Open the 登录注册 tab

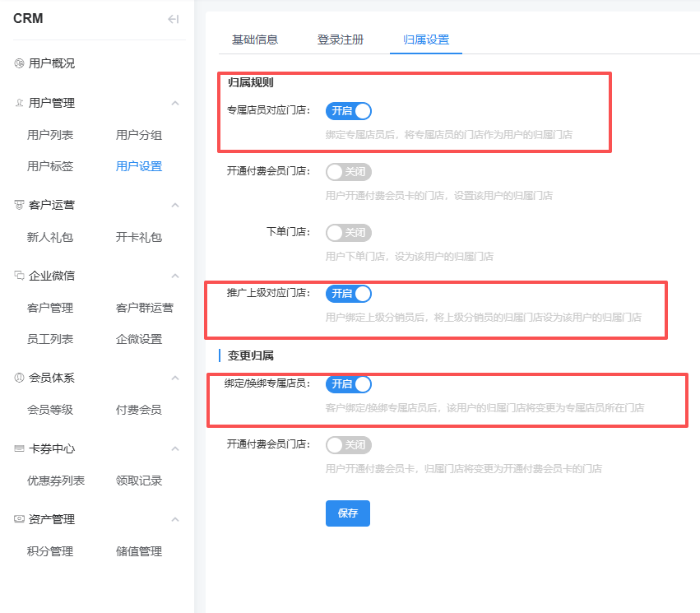point(341,39)
